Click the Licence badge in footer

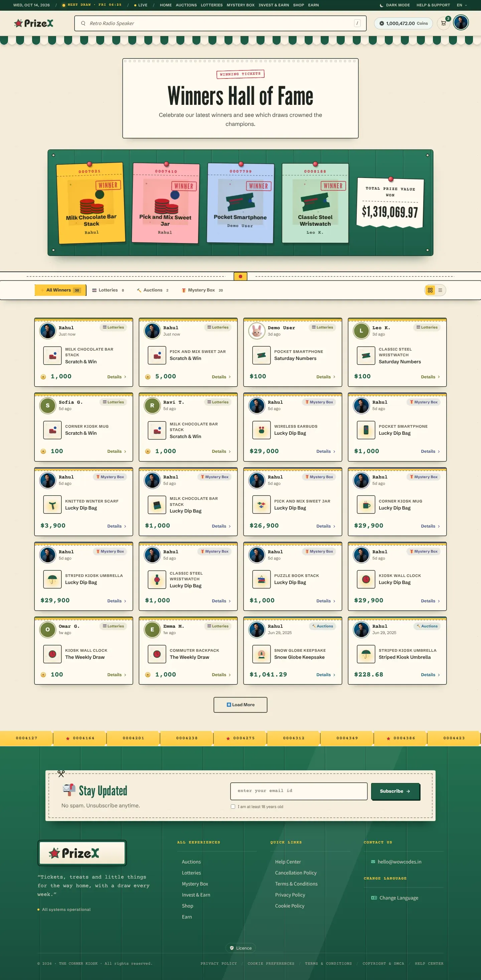[x=241, y=948]
